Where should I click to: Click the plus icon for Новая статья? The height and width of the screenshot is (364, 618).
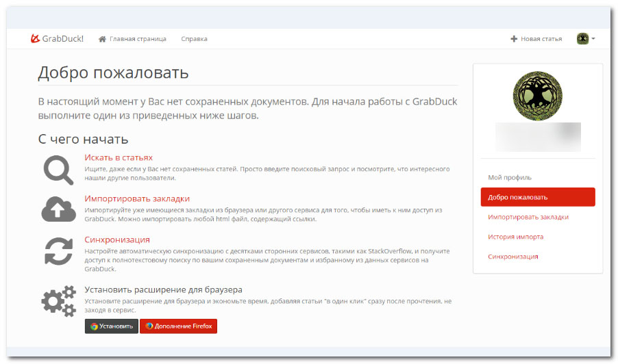click(514, 39)
